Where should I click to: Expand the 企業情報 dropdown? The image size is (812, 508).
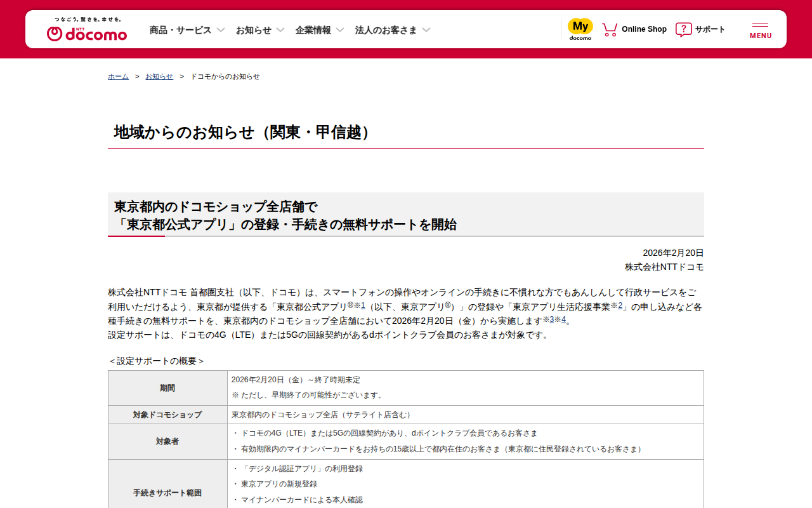click(x=320, y=30)
